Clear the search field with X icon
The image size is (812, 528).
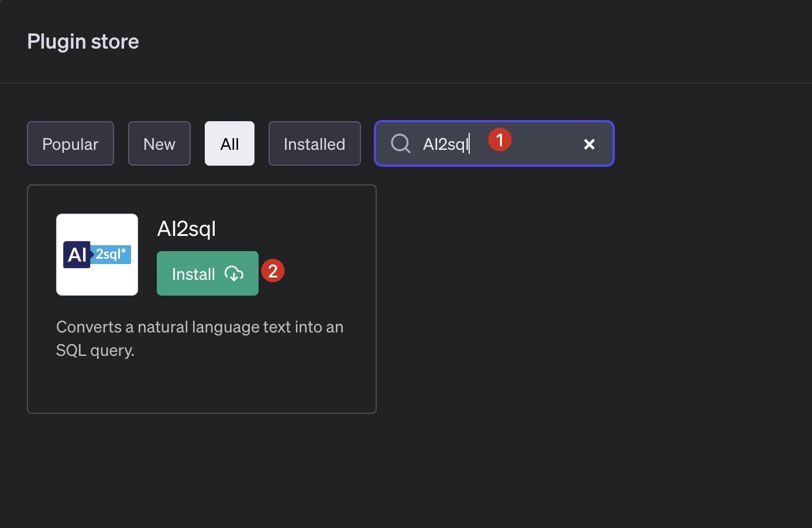(x=589, y=144)
